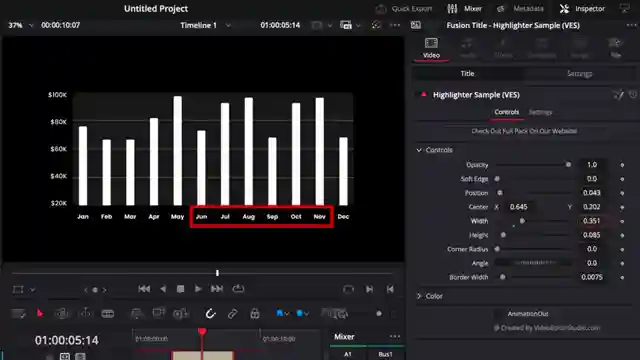Toggle the Inspector panel button
The height and width of the screenshot is (360, 640).
[x=582, y=9]
